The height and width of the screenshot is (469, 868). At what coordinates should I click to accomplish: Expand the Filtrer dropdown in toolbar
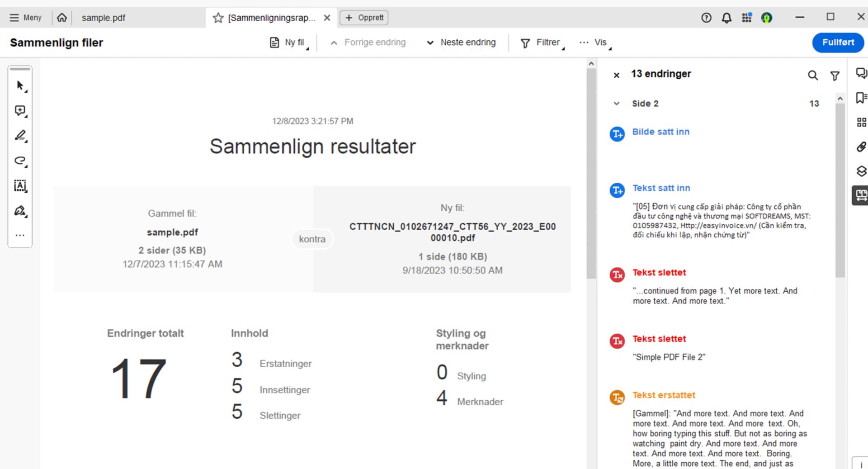click(x=542, y=43)
